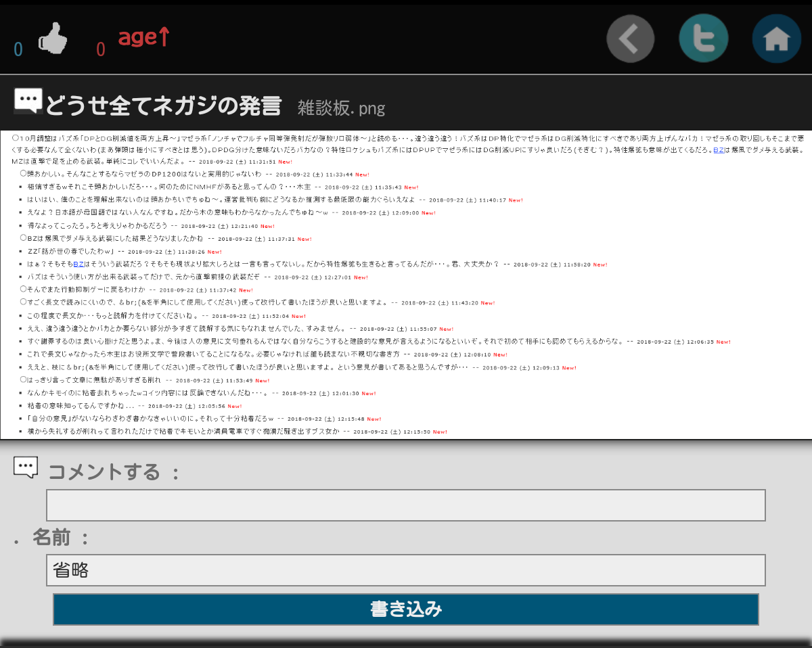Click the reply 極端すぎるwそれこそ頭おかしいだろ
Screen dimensions: 812x648
click(223, 187)
